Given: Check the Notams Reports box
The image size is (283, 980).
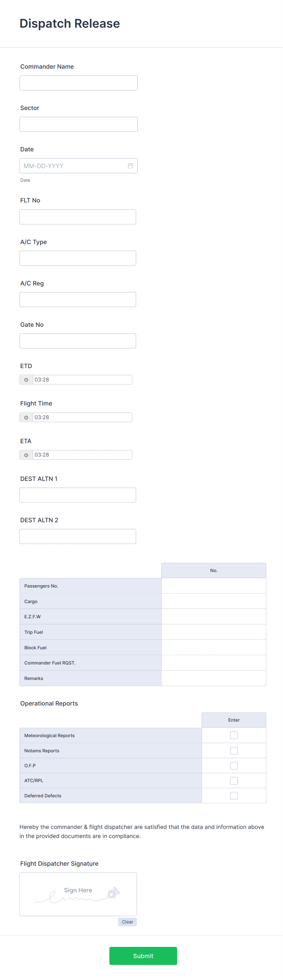Looking at the screenshot, I should [233, 750].
